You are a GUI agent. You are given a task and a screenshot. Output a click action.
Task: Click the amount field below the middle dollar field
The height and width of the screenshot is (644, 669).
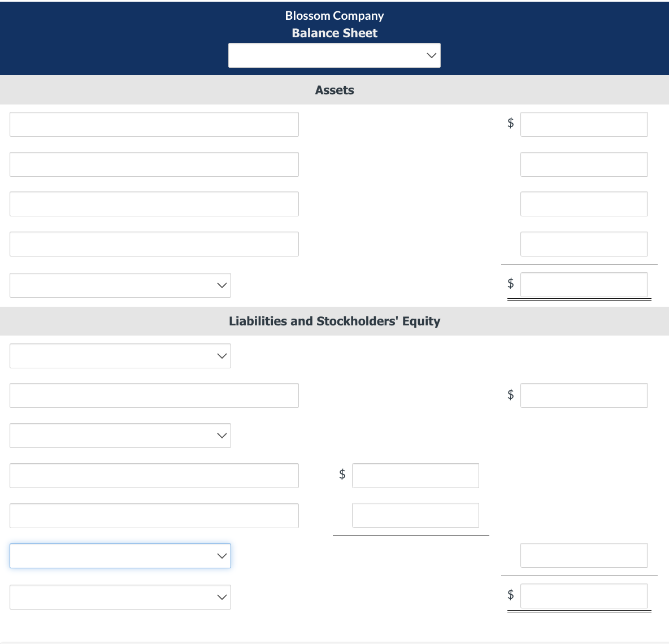415,515
